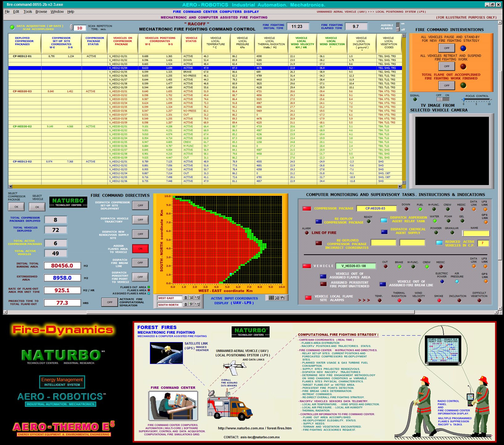This screenshot has width=504, height=445.
Task: Click the vehicle table horizontal scrollbar
Action: tap(205, 186)
